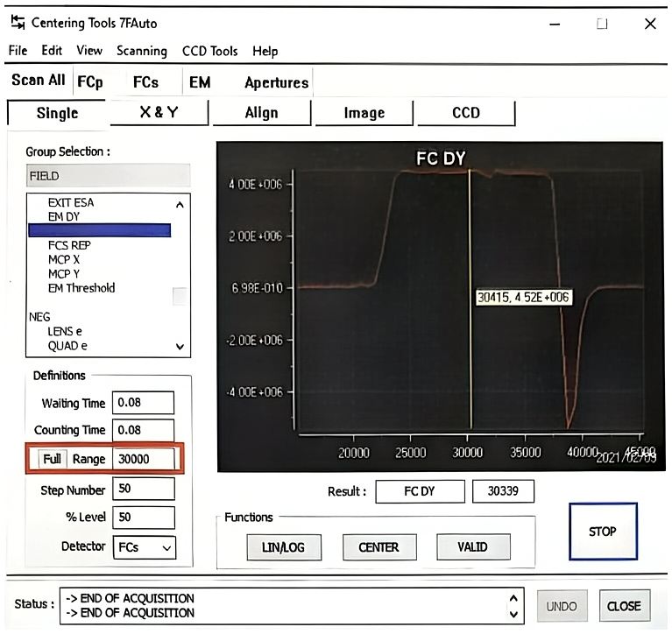Click Scan All in the toolbar

pos(39,80)
